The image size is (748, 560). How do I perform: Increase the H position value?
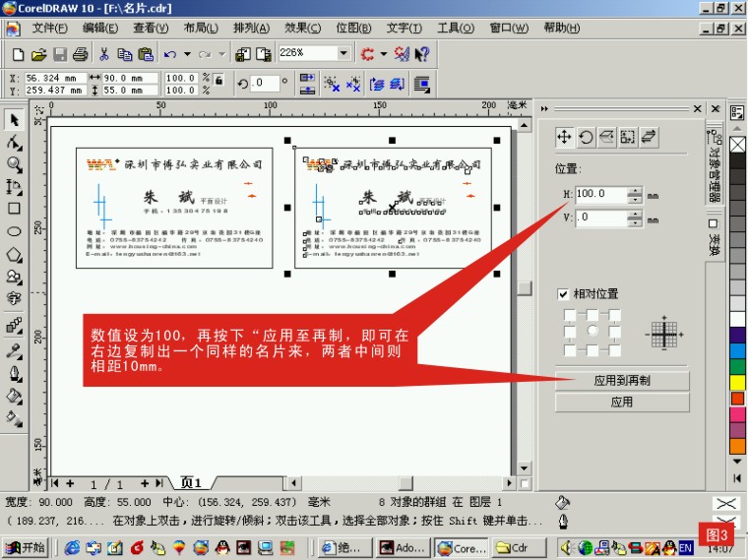635,191
